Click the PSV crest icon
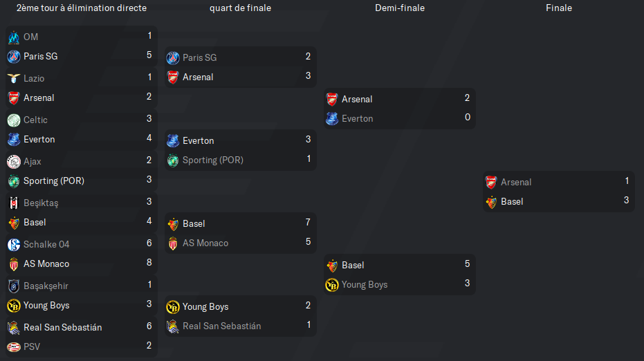 pyautogui.click(x=14, y=347)
